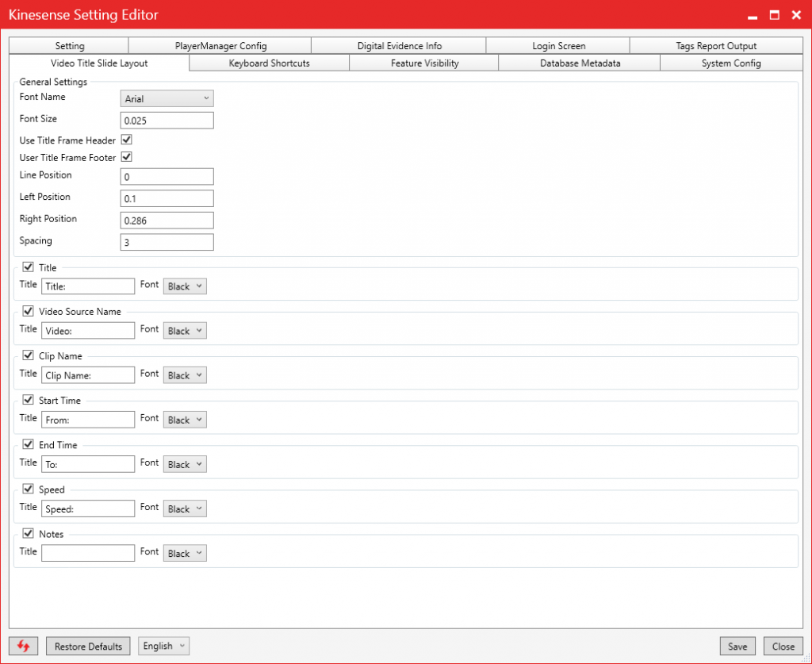Open End Time font color dropdown
Screen dimensions: 812x664
coord(185,465)
